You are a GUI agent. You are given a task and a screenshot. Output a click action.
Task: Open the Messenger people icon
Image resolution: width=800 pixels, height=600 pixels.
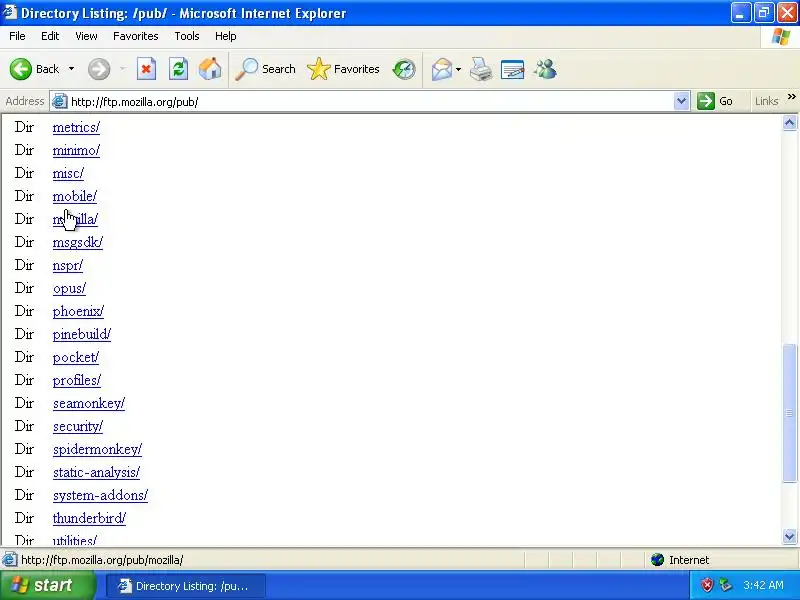(545, 69)
